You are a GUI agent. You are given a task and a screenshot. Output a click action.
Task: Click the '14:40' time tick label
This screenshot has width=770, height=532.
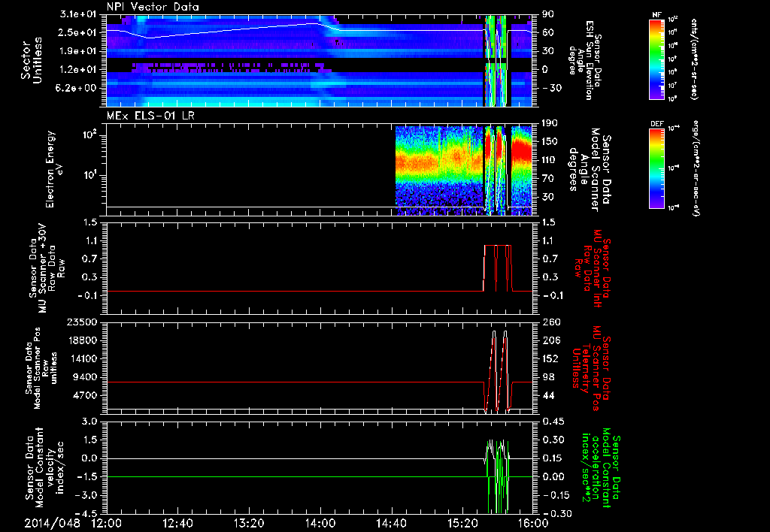click(x=391, y=523)
